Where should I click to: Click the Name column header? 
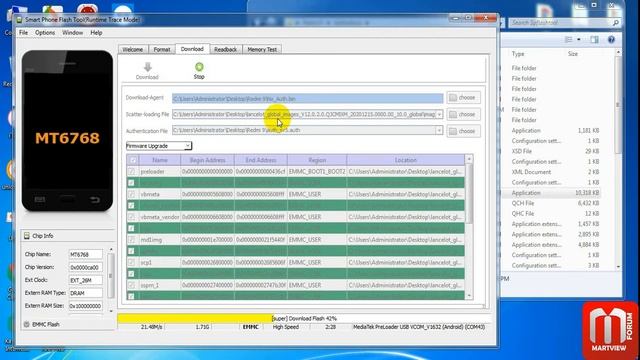[160, 160]
